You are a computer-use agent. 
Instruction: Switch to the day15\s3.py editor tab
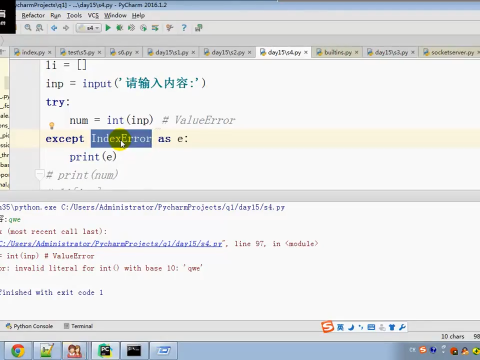pos(391,52)
